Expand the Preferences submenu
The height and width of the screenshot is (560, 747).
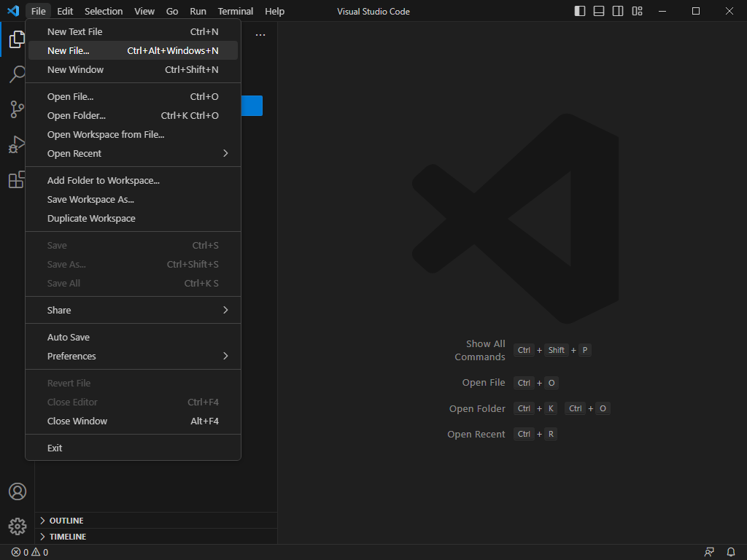[133, 356]
